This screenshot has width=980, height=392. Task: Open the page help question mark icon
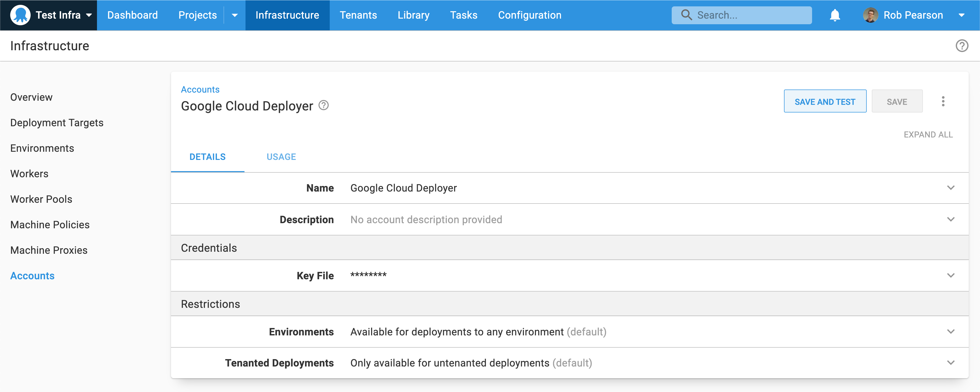(x=962, y=46)
